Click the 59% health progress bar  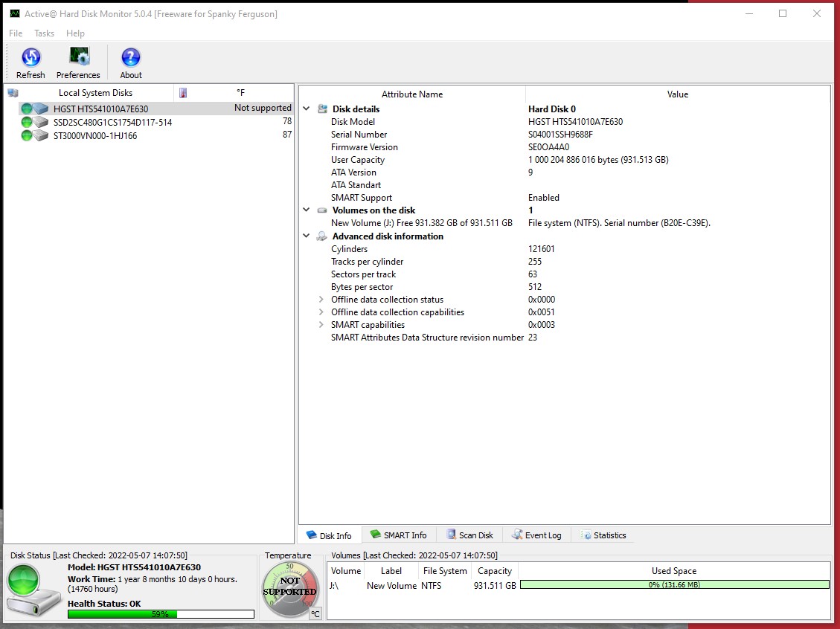coord(161,613)
